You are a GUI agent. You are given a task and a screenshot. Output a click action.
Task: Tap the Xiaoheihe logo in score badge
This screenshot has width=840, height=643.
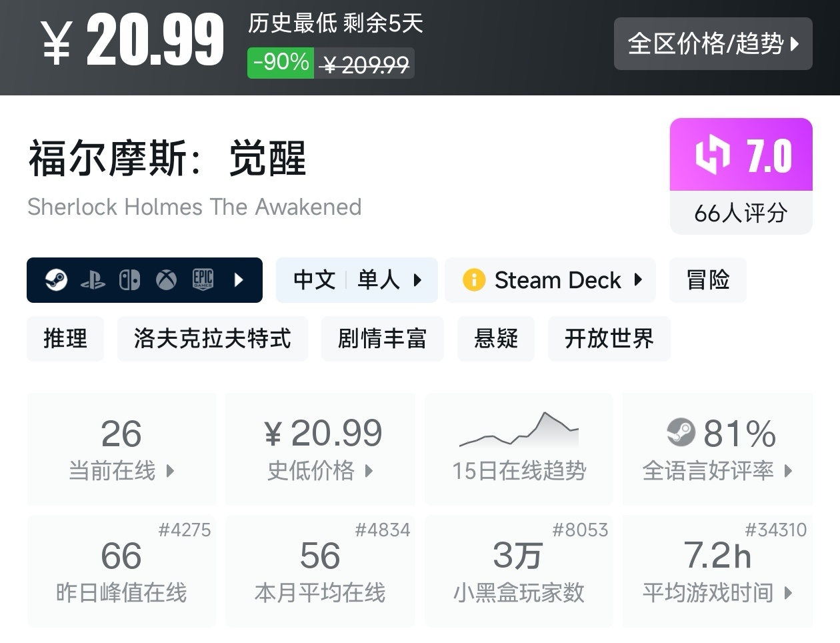point(713,155)
